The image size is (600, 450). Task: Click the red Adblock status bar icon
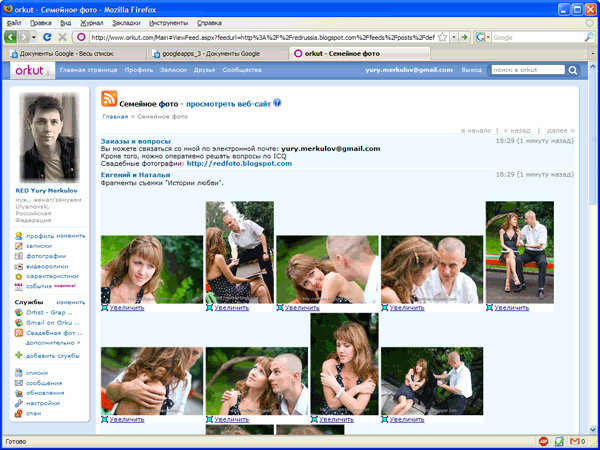[x=543, y=442]
